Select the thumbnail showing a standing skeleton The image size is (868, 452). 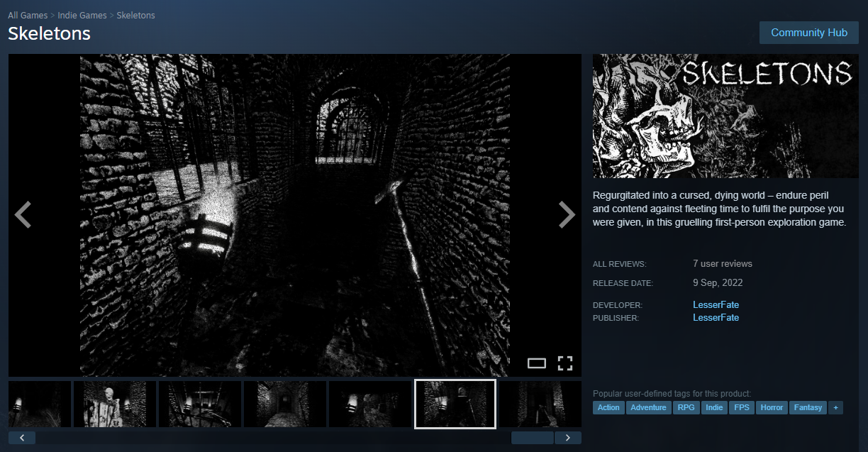115,404
